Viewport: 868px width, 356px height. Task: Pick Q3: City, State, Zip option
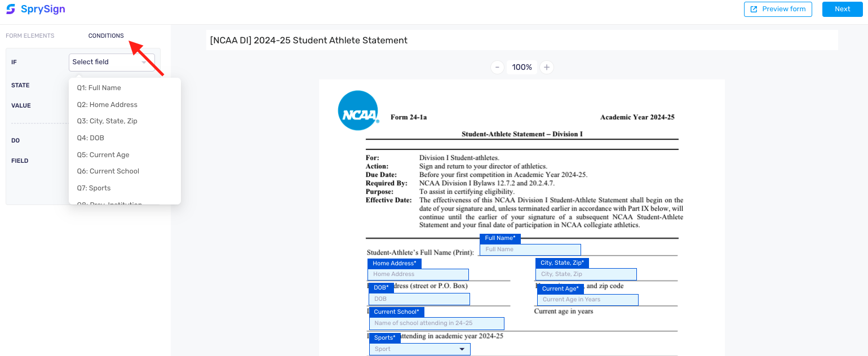pyautogui.click(x=107, y=121)
